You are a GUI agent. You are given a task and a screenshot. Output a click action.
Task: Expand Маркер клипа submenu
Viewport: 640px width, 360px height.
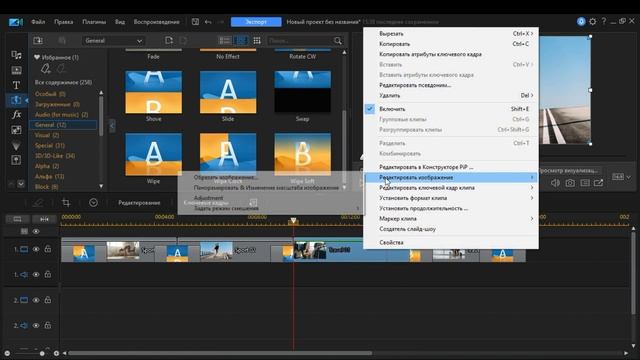click(x=451, y=219)
